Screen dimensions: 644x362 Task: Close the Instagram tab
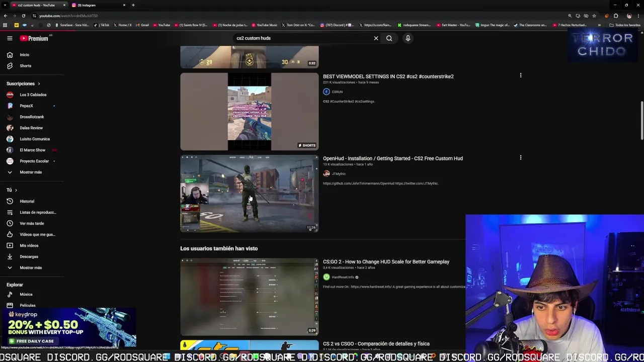[124, 5]
